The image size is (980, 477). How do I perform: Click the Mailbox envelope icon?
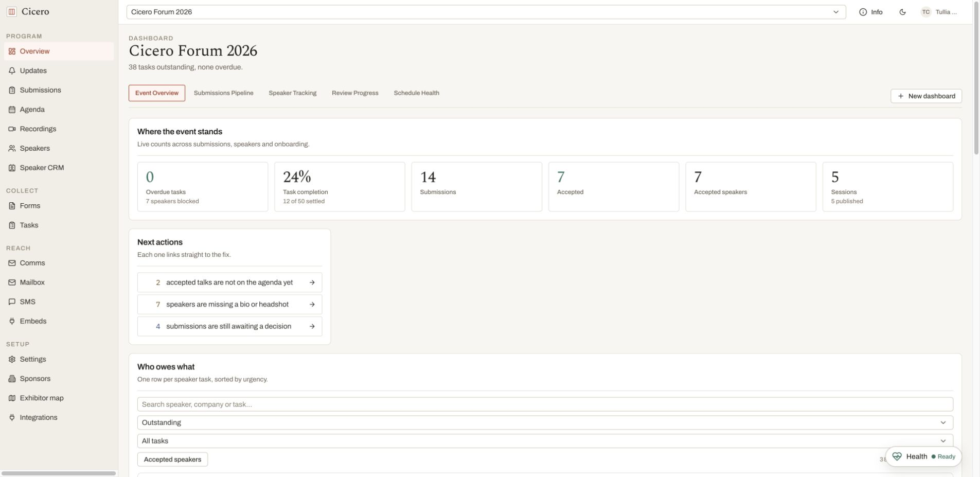[x=12, y=282]
